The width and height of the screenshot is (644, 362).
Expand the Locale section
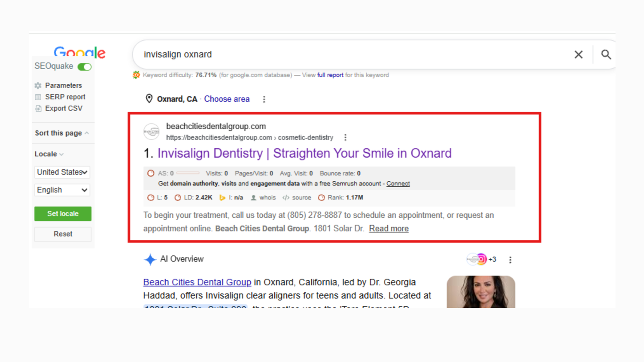click(x=49, y=154)
